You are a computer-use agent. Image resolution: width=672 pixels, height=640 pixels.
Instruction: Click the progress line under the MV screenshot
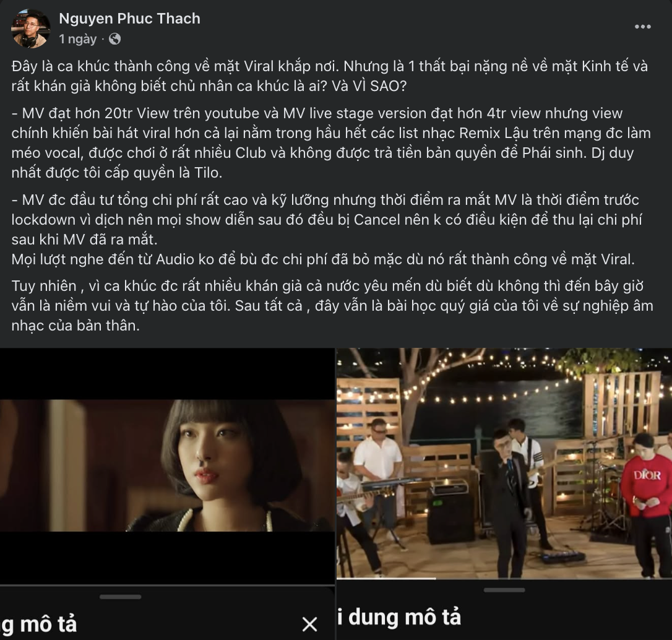(x=167, y=584)
